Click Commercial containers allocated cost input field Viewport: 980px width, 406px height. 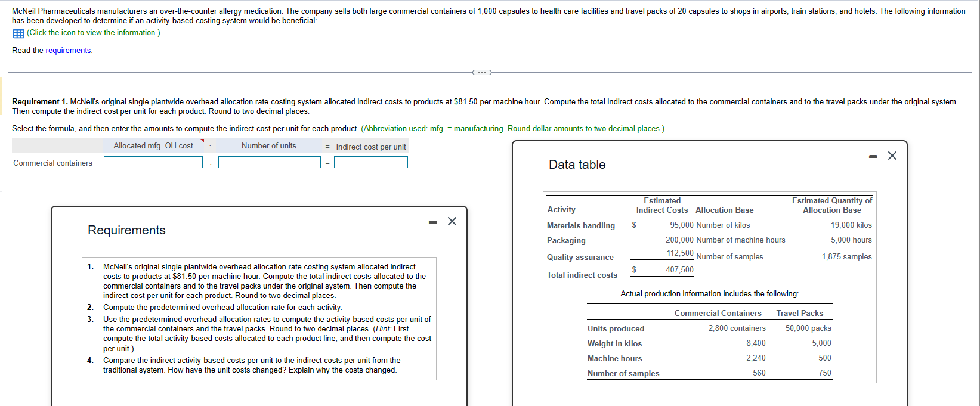(x=153, y=162)
